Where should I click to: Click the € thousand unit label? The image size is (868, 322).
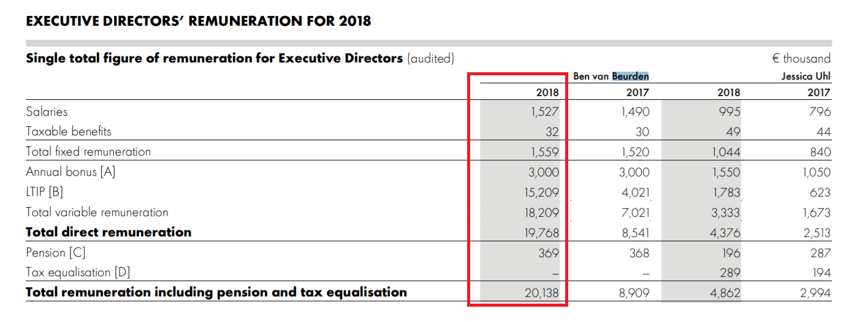coord(801,59)
